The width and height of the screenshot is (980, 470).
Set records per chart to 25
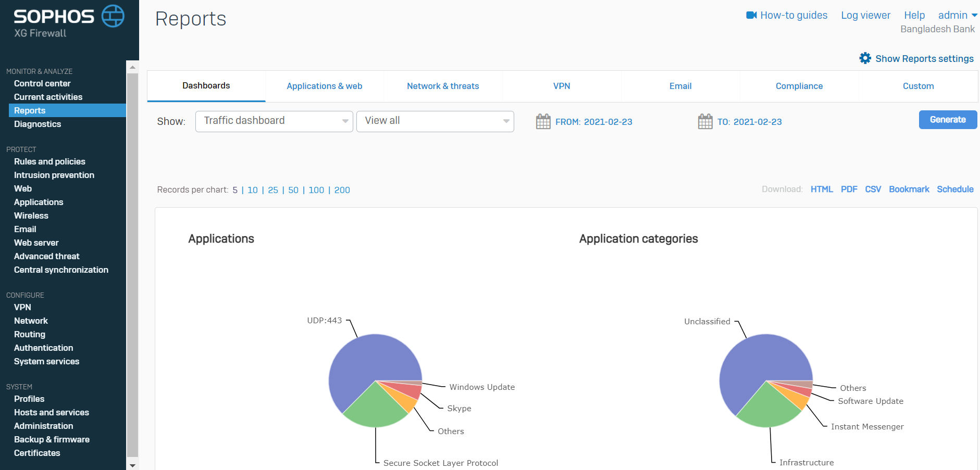point(273,190)
